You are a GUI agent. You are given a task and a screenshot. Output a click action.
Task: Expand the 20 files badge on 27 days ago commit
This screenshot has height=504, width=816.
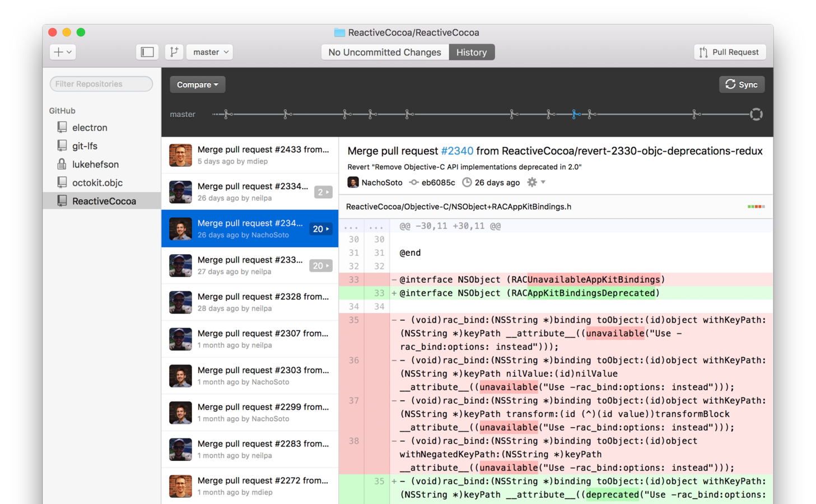321,266
